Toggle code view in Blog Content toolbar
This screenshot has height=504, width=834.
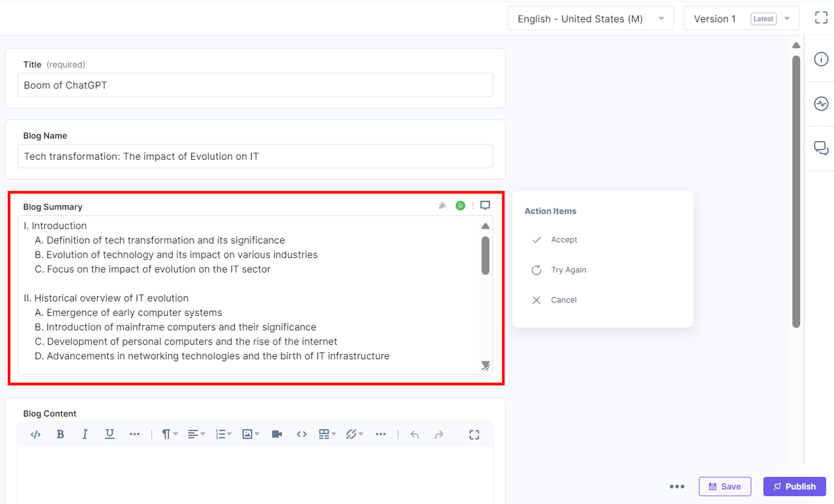pyautogui.click(x=36, y=434)
